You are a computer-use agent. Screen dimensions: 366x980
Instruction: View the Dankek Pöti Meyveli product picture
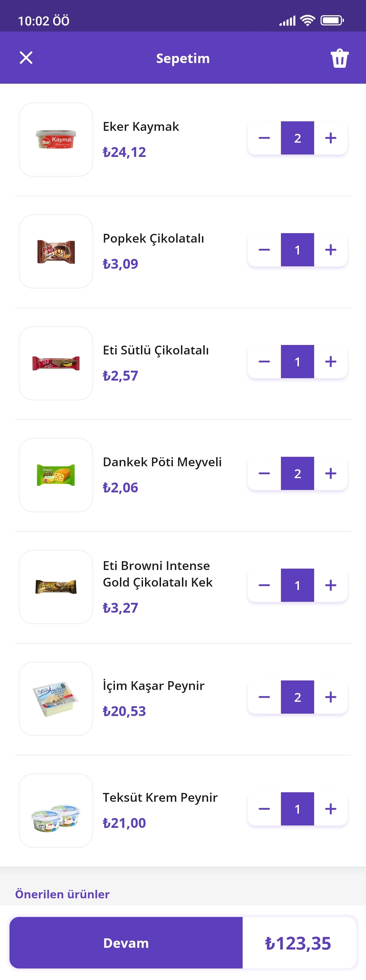[x=56, y=475]
